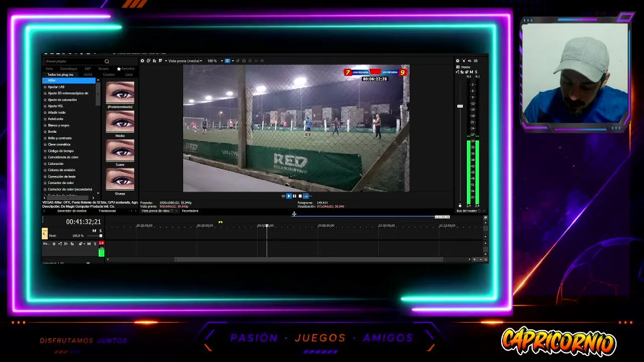This screenshot has width=644, height=362.
Task: Open the Generador de medios tab
Action: (72, 211)
